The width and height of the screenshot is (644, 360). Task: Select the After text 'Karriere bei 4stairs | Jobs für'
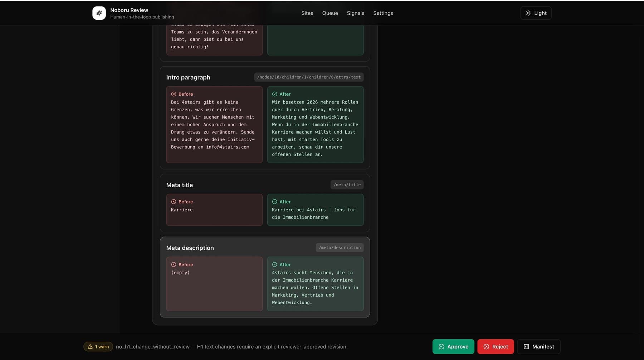pyautogui.click(x=314, y=210)
